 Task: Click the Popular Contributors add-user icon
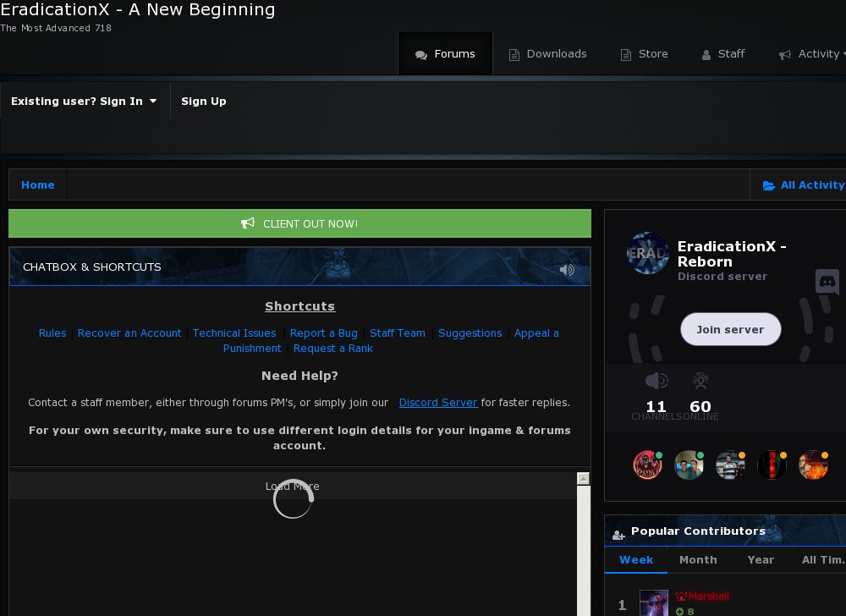tap(618, 535)
